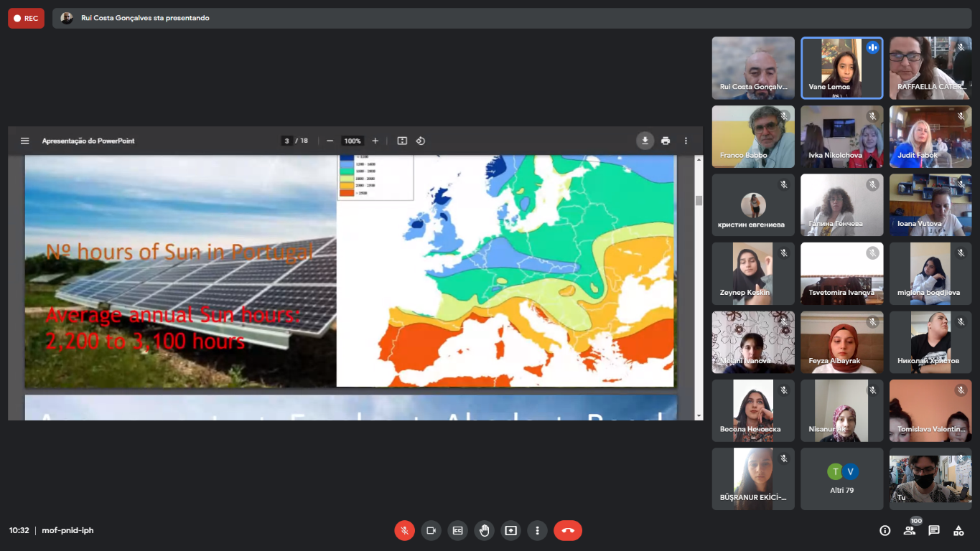This screenshot has width=980, height=551.
Task: Zoom out the PDF with minus button
Action: point(330,141)
